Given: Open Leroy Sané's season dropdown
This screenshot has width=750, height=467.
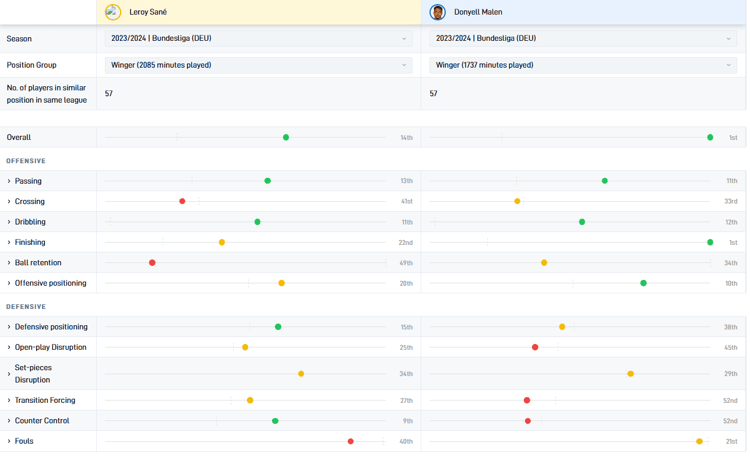Looking at the screenshot, I should [x=258, y=39].
